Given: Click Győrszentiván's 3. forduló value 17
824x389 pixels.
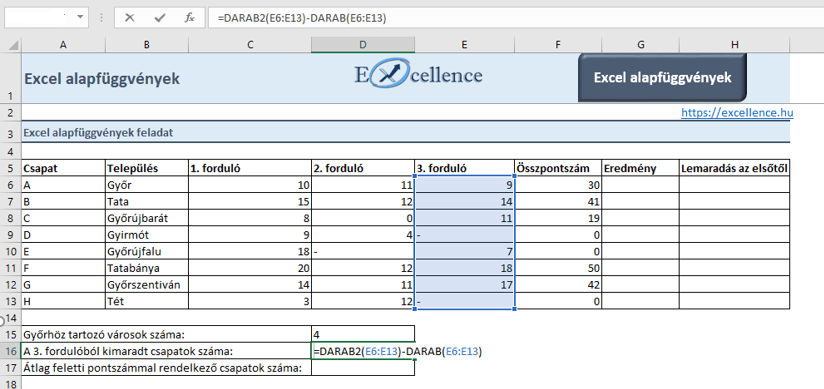Looking at the screenshot, I should (465, 285).
